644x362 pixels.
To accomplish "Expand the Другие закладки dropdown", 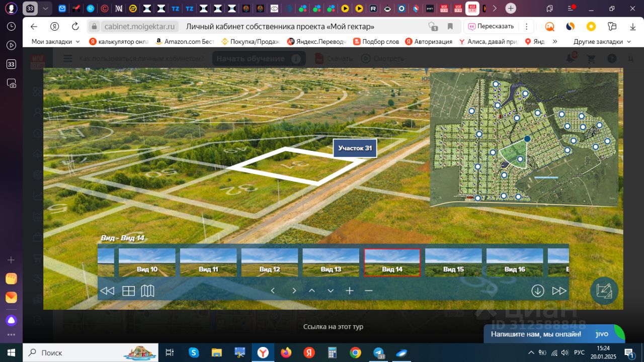I will click(602, 42).
